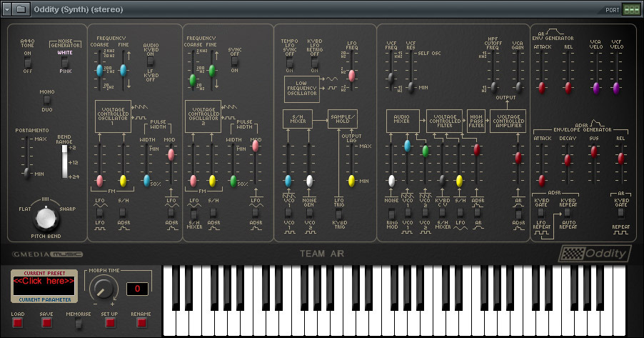Flip the LFO Trig / KYBD Trig switch

(338, 213)
